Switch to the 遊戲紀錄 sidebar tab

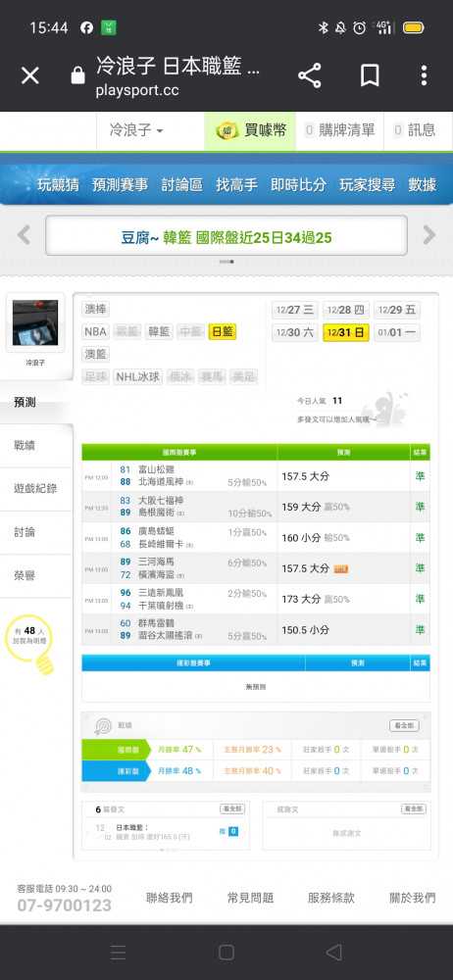[35, 489]
